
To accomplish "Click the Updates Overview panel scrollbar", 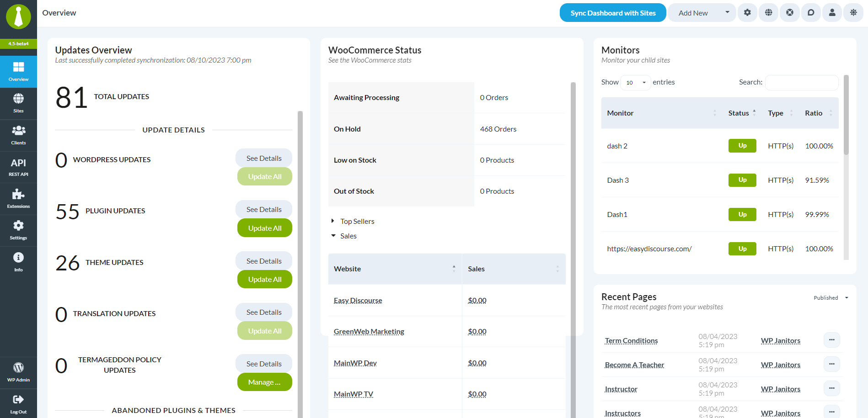I will coord(300,264).
